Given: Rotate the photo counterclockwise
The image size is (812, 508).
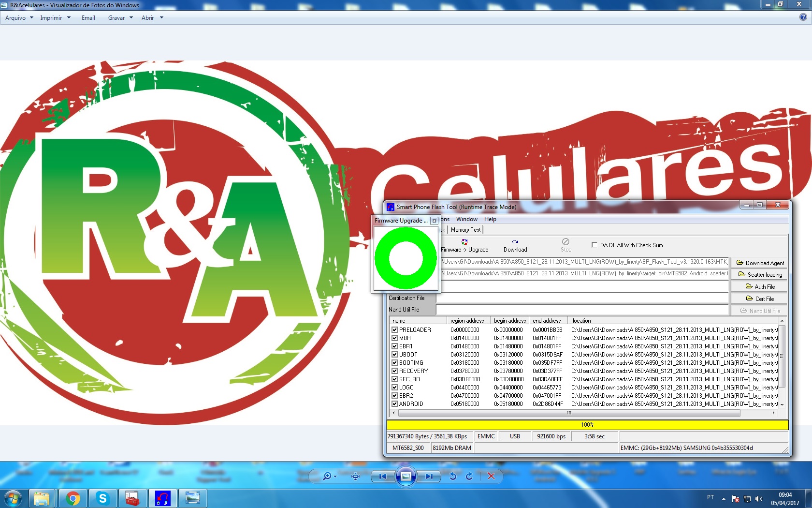Looking at the screenshot, I should [x=453, y=477].
